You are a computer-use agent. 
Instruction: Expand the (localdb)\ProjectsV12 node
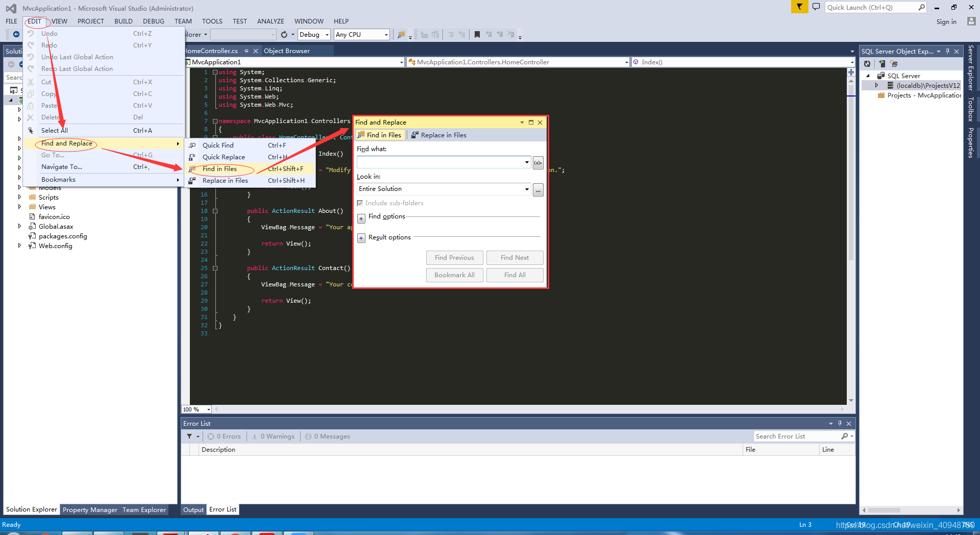coord(876,85)
